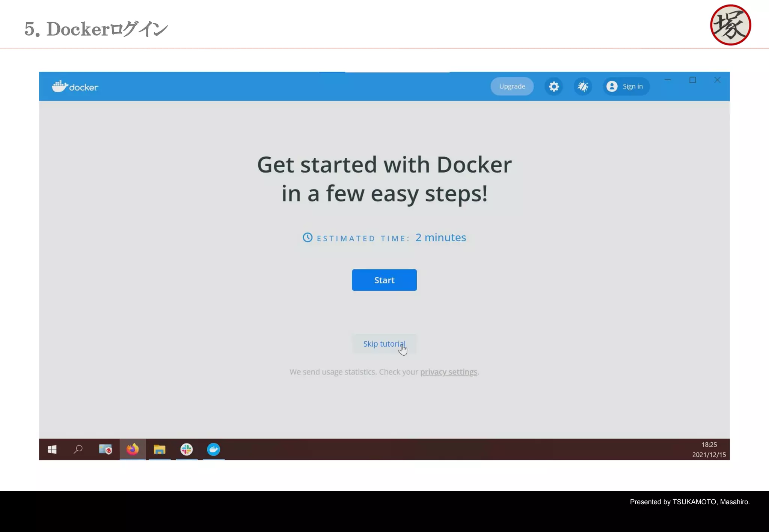The width and height of the screenshot is (769, 532).
Task: Click the '2021/12/15' taskbar date
Action: [x=709, y=455]
